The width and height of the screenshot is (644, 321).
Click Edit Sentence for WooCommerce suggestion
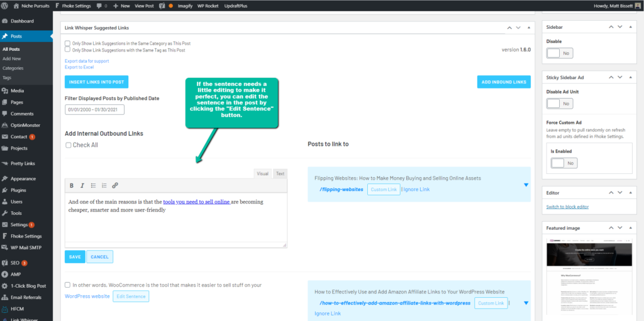pos(131,297)
